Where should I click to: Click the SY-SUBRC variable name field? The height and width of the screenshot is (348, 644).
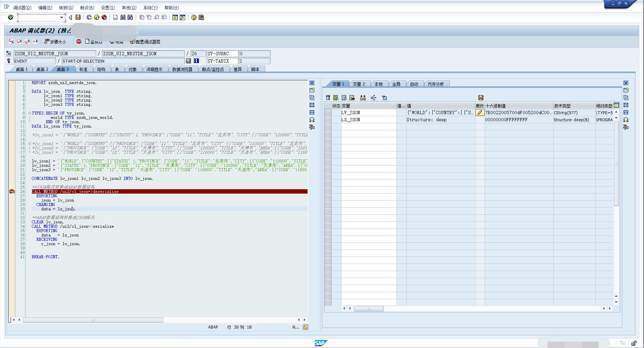tap(222, 54)
